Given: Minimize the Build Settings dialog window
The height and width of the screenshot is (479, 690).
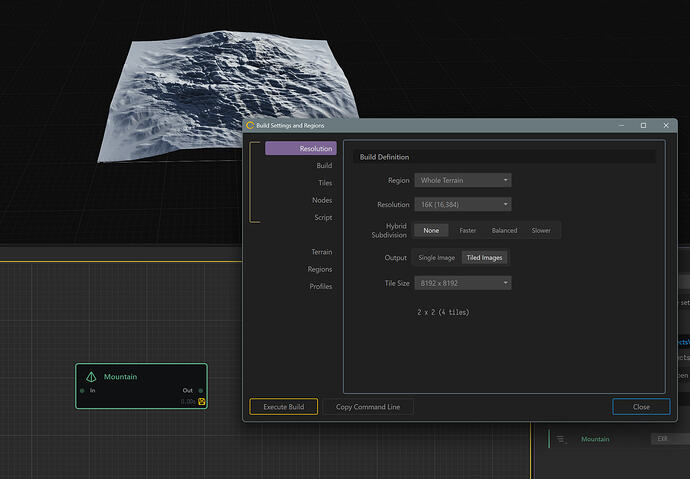Looking at the screenshot, I should pyautogui.click(x=620, y=125).
